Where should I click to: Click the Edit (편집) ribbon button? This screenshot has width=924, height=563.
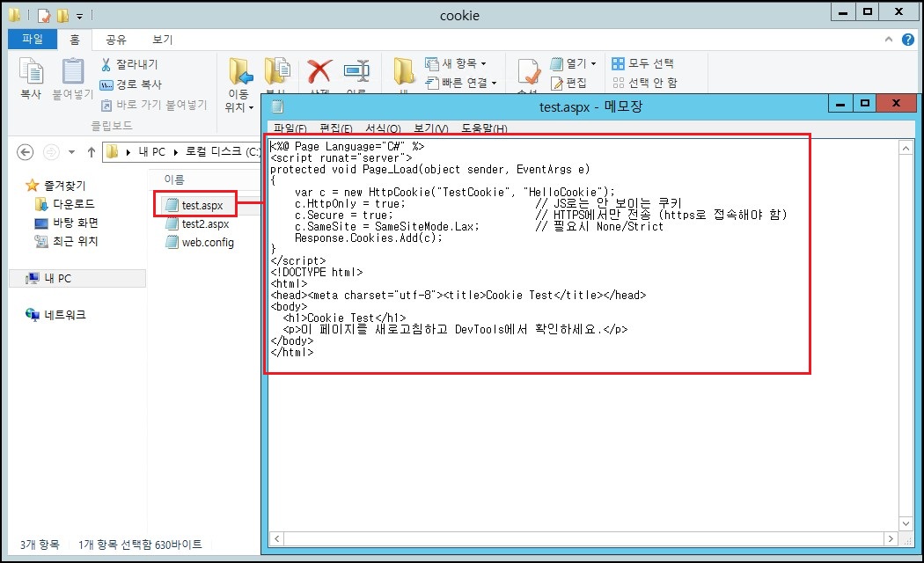point(568,83)
